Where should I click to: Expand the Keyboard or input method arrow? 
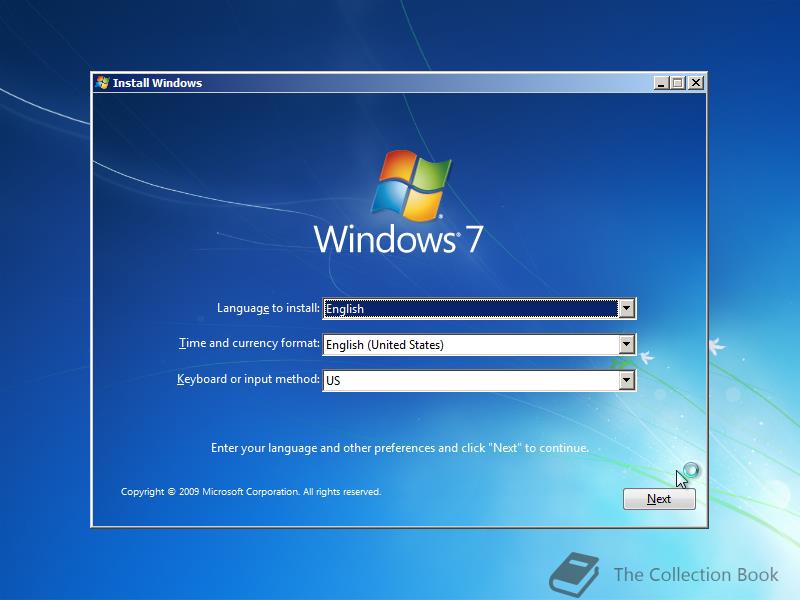coord(627,380)
